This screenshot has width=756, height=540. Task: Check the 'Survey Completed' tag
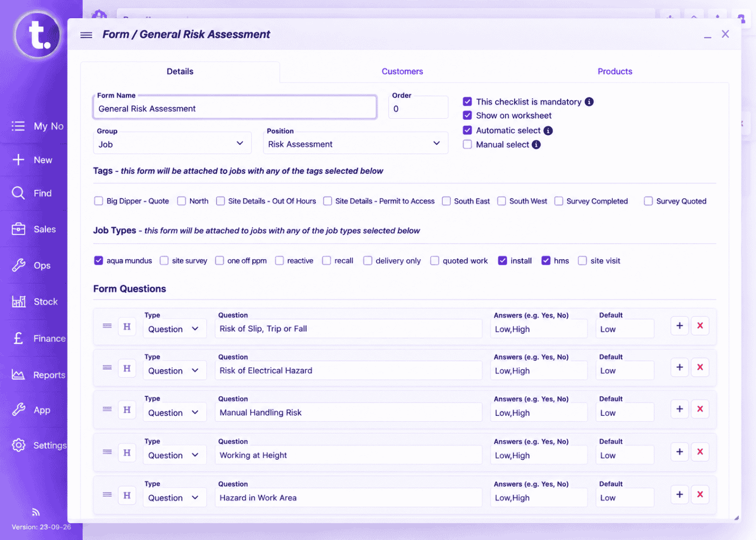(x=559, y=201)
